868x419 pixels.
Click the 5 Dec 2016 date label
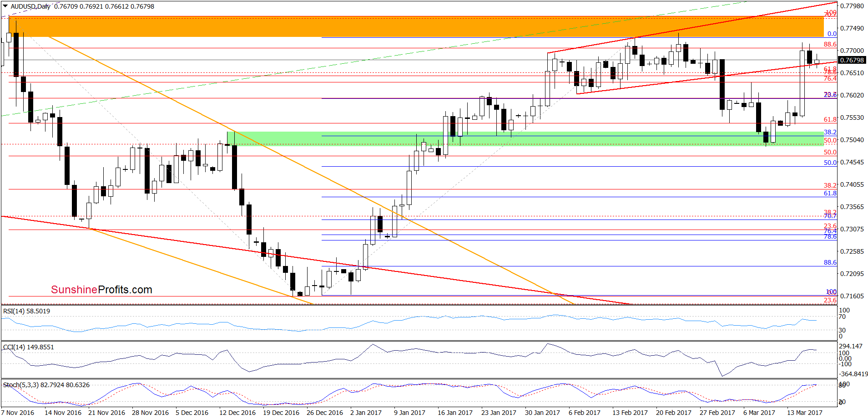tap(192, 413)
